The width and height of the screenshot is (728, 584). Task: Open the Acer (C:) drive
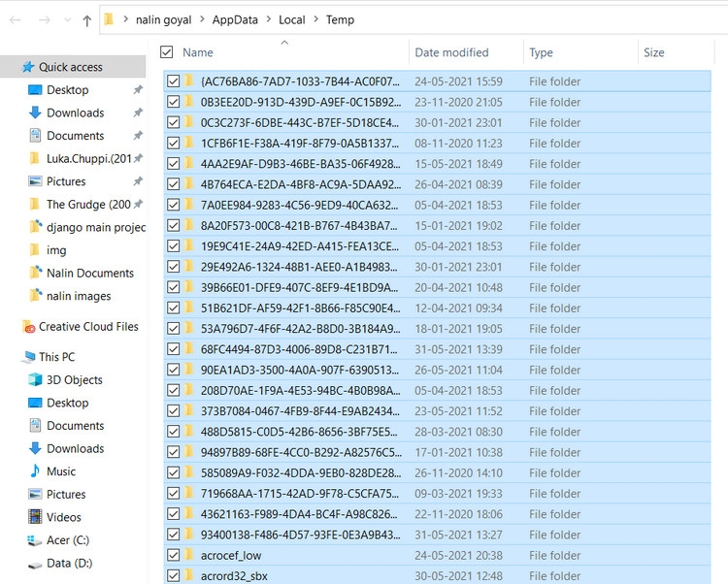click(x=67, y=539)
